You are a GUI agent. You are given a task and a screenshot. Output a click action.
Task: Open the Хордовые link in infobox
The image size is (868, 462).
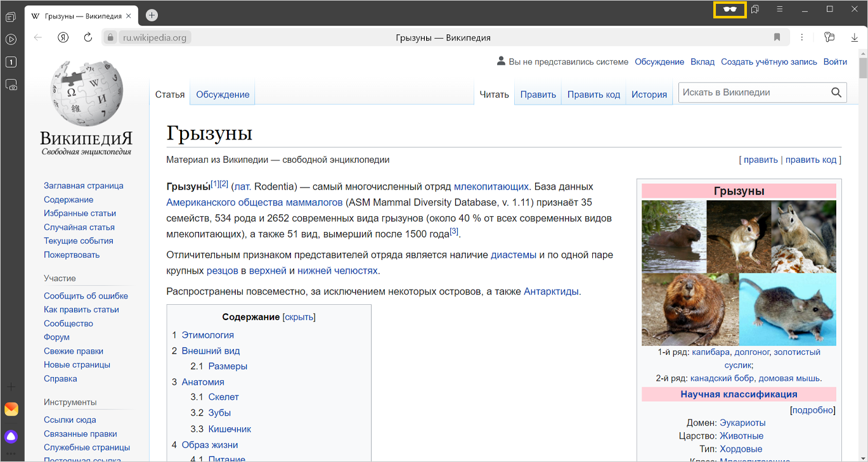pyautogui.click(x=741, y=449)
